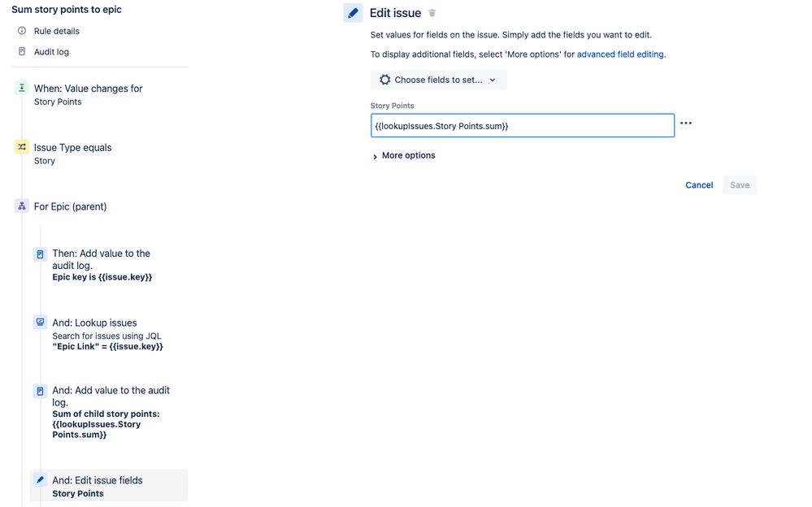
Task: Click the trash icon beside Edit issue
Action: click(x=432, y=13)
